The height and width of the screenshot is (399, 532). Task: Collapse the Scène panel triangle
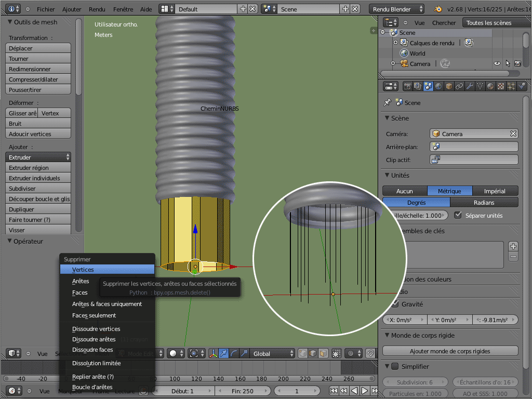coord(387,118)
